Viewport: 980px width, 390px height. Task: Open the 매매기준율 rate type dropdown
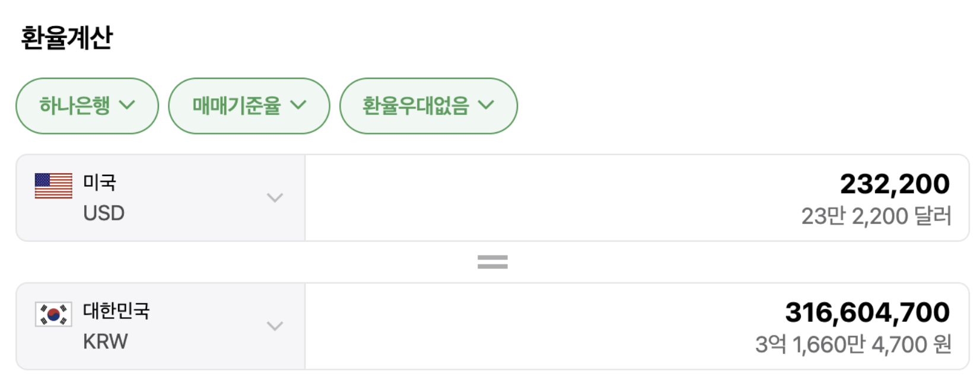pos(249,106)
